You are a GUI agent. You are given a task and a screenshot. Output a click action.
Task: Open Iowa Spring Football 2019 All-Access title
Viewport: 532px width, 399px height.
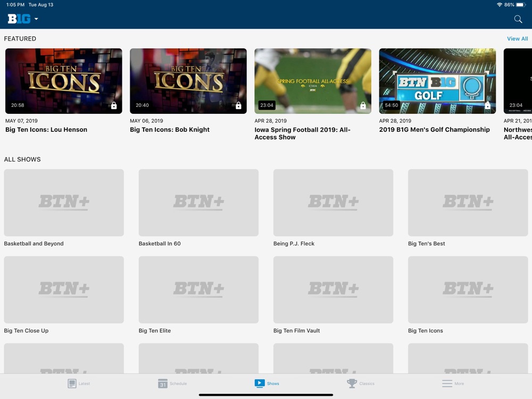(303, 134)
